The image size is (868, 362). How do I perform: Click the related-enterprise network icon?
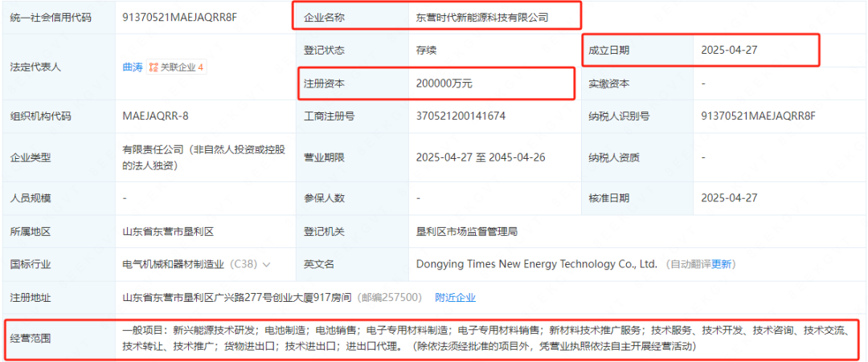point(154,67)
